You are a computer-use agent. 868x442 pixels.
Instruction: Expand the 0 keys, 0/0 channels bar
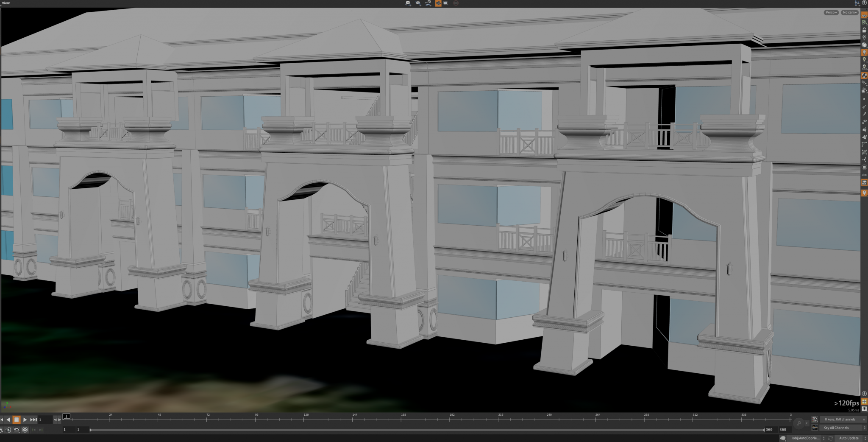click(843, 420)
